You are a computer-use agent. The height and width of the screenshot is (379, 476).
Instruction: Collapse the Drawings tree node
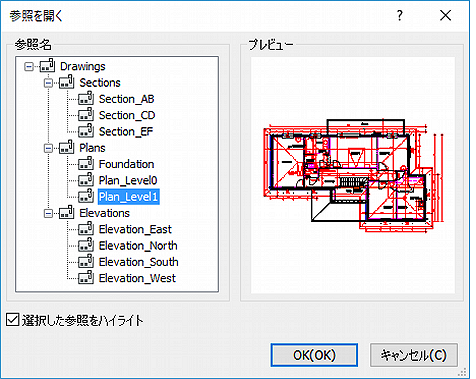coord(29,67)
